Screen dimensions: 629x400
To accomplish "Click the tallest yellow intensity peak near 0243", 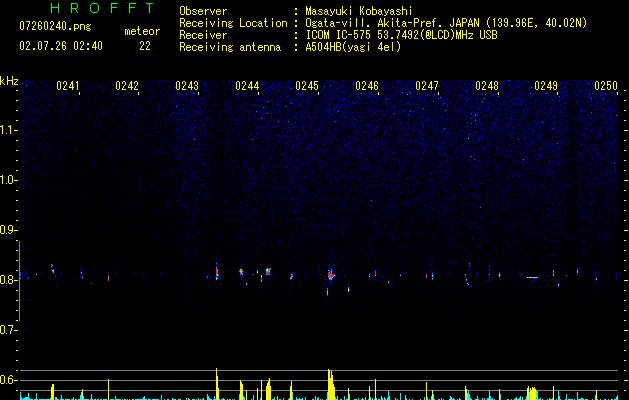I will (x=217, y=384).
